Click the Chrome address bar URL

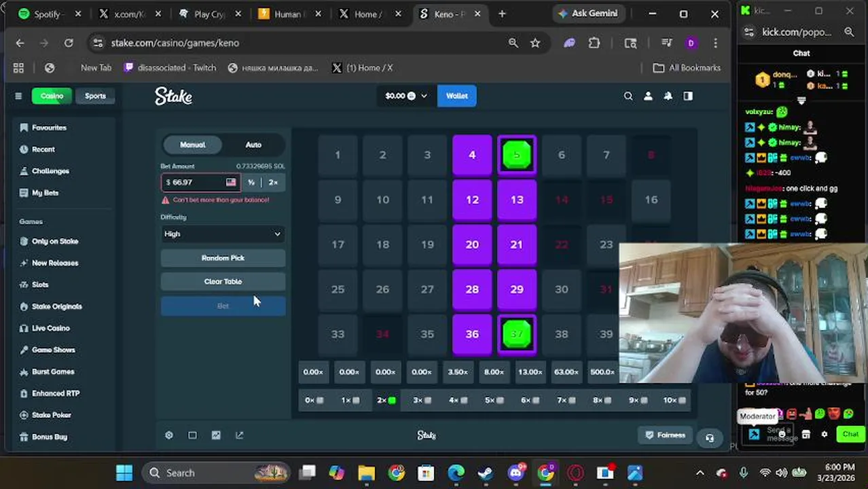click(x=175, y=43)
